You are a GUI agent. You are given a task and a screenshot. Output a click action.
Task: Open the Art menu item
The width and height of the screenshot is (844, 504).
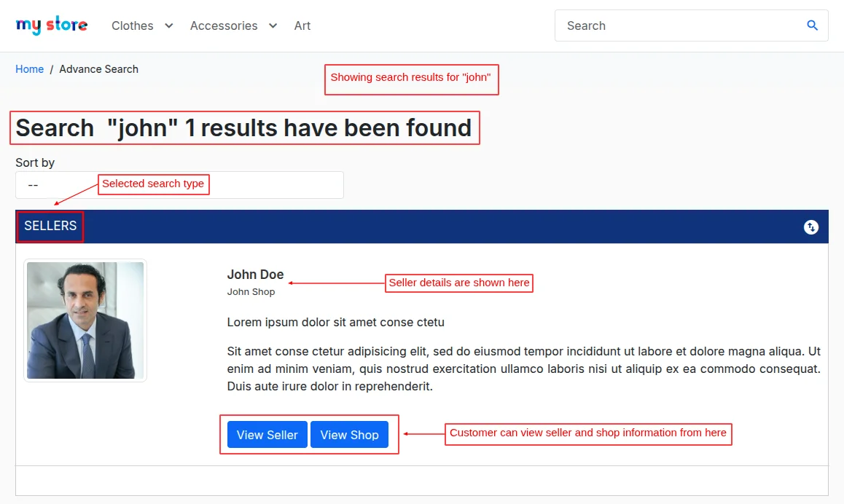click(x=302, y=25)
